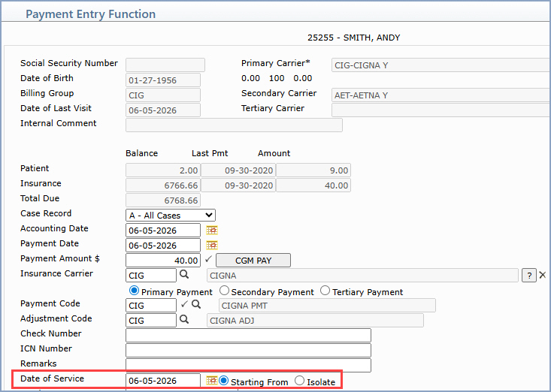Select Primary Payment radio button
551x392 pixels.
tap(134, 291)
